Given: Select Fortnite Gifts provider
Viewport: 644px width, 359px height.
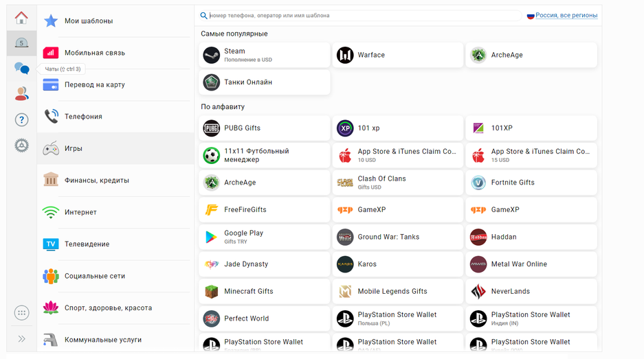Looking at the screenshot, I should (x=531, y=183).
